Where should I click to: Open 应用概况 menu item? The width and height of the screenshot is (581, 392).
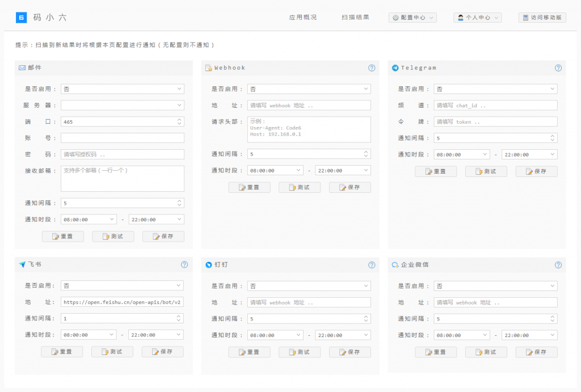pos(303,18)
